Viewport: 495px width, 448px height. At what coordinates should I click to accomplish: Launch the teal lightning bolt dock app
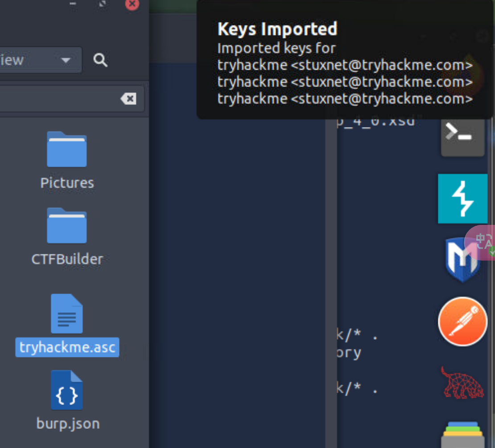(462, 199)
